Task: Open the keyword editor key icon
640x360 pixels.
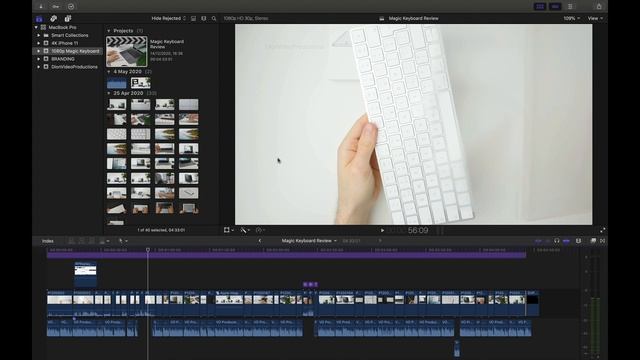Action: [56, 7]
